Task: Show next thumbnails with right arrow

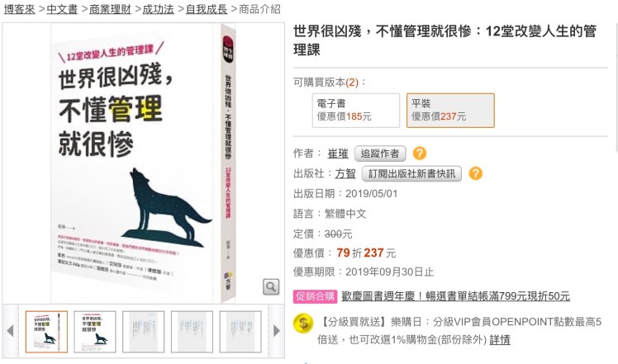Action: tap(277, 331)
